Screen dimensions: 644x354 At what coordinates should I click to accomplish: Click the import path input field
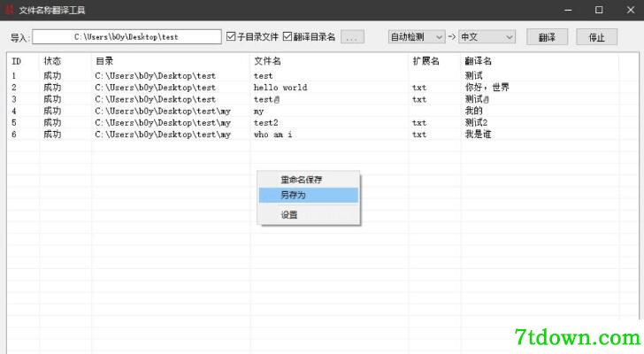(x=126, y=37)
